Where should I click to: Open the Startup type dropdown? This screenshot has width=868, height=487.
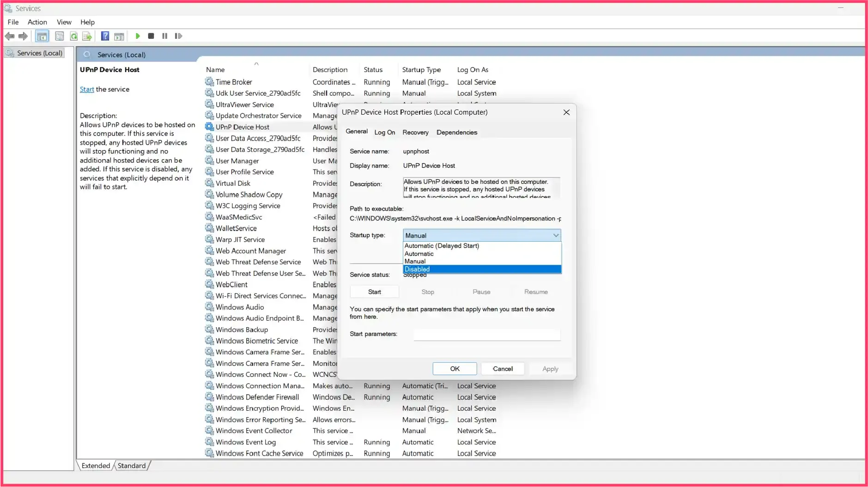point(554,235)
